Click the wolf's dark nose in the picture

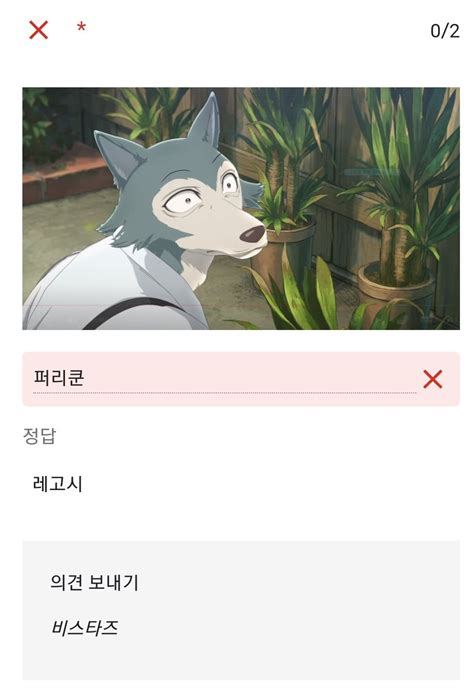point(253,234)
